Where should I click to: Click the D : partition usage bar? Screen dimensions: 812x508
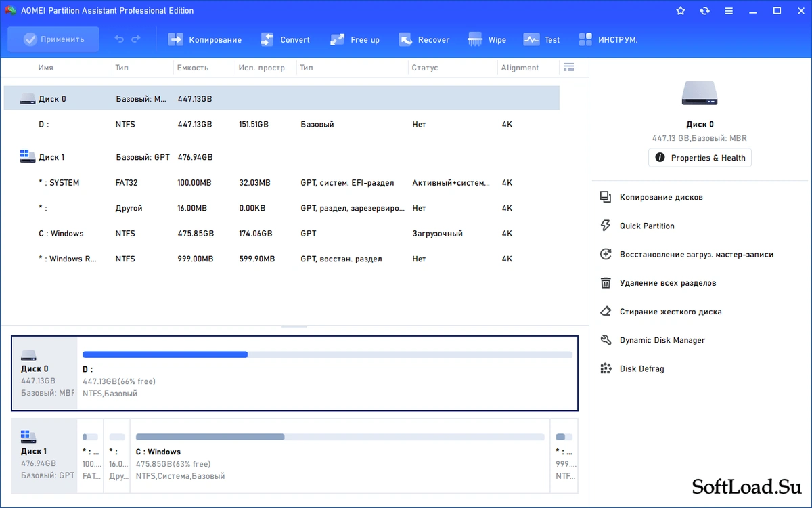(x=328, y=354)
